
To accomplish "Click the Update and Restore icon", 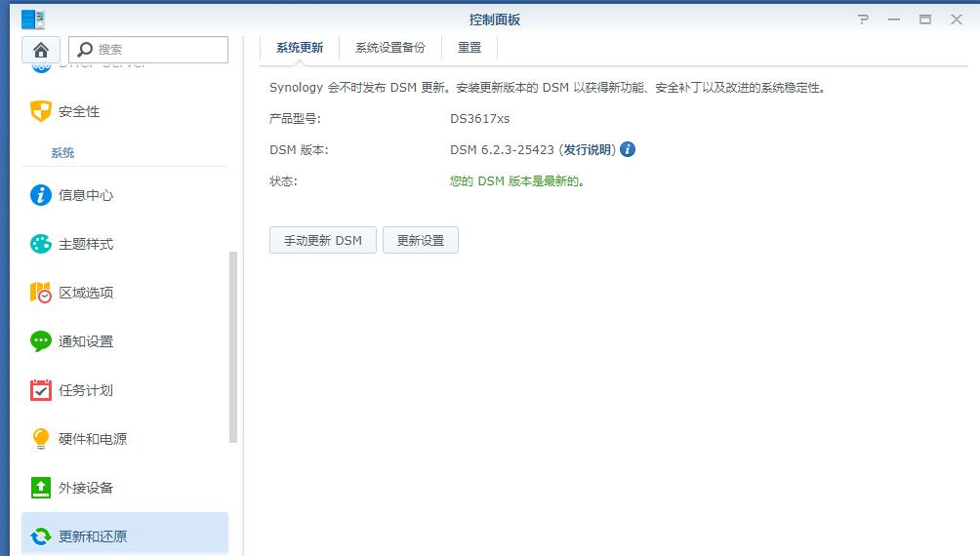I will coord(40,536).
